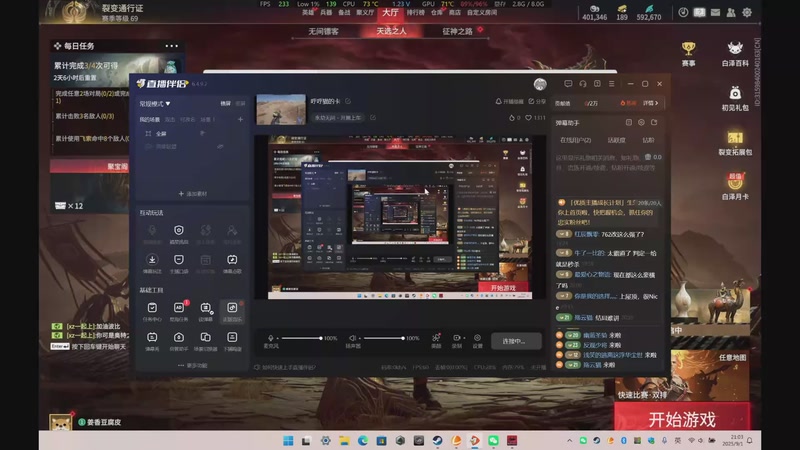The width and height of the screenshot is (800, 450).
Task: Switch to 在线用户(2) tab
Action: 576,140
